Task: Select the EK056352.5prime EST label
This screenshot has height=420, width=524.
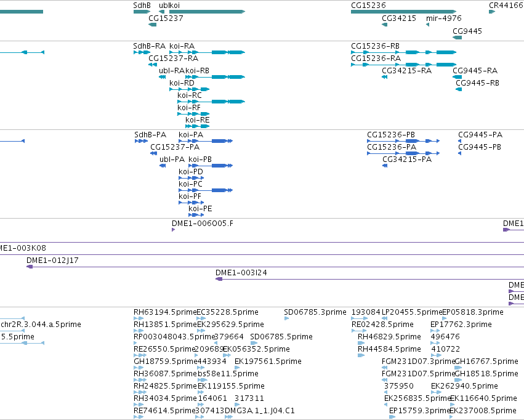Action: (x=256, y=349)
